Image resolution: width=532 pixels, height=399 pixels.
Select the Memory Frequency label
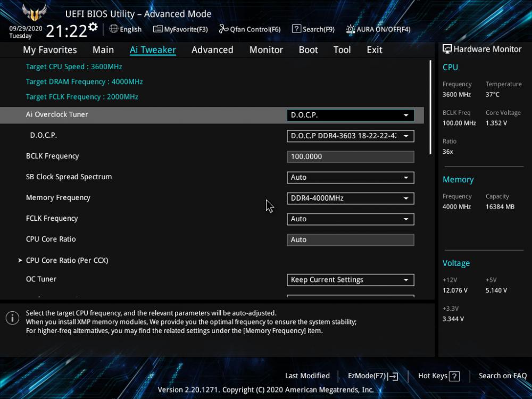tap(58, 197)
